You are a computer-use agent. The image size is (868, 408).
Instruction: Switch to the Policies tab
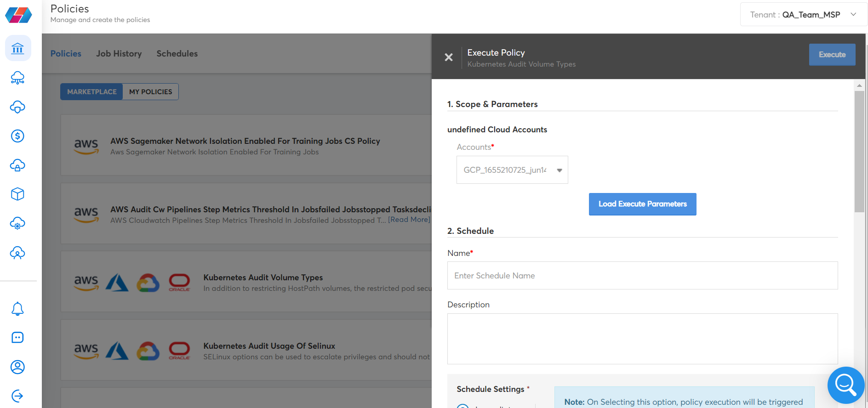click(66, 54)
